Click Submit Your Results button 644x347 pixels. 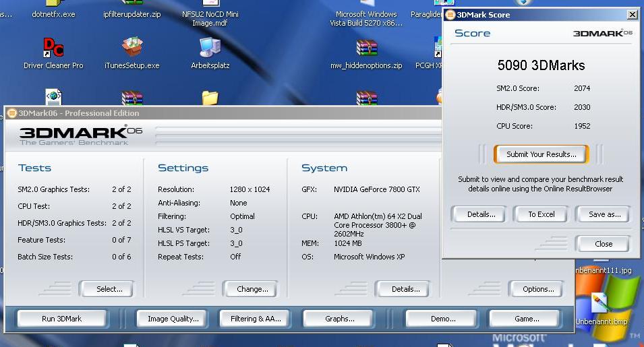click(x=541, y=154)
